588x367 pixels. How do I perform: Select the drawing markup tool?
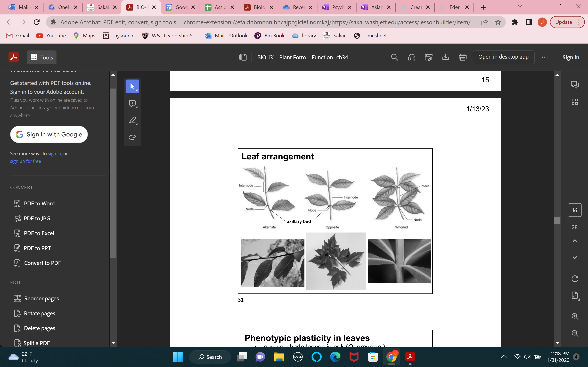[x=132, y=121]
